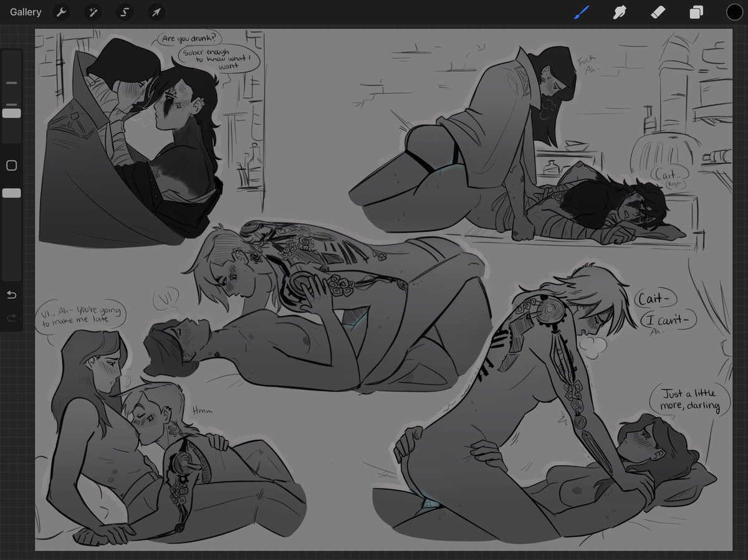Redo the last undone action
748x560 pixels.
(x=11, y=318)
